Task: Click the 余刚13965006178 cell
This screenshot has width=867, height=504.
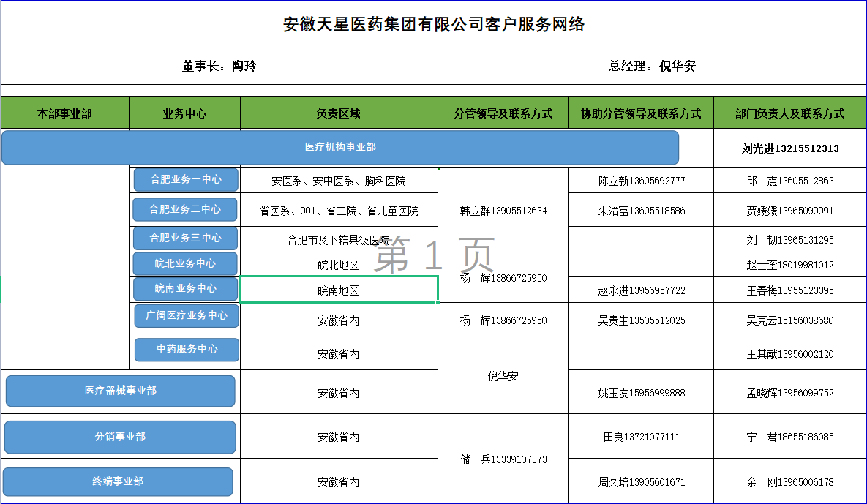Action: point(789,481)
